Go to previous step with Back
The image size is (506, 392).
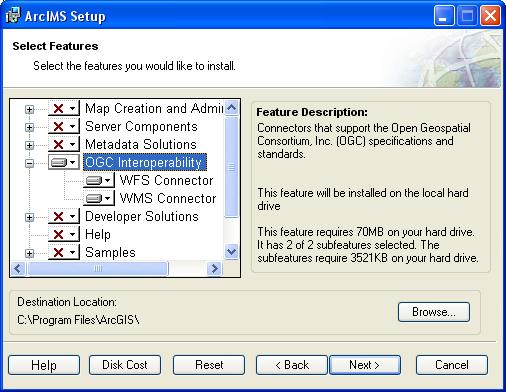pyautogui.click(x=292, y=365)
